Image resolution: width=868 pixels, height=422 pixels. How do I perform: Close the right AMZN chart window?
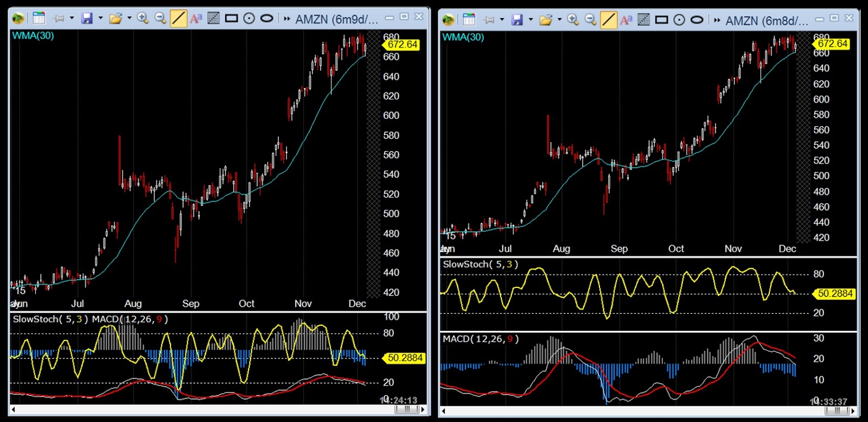849,18
